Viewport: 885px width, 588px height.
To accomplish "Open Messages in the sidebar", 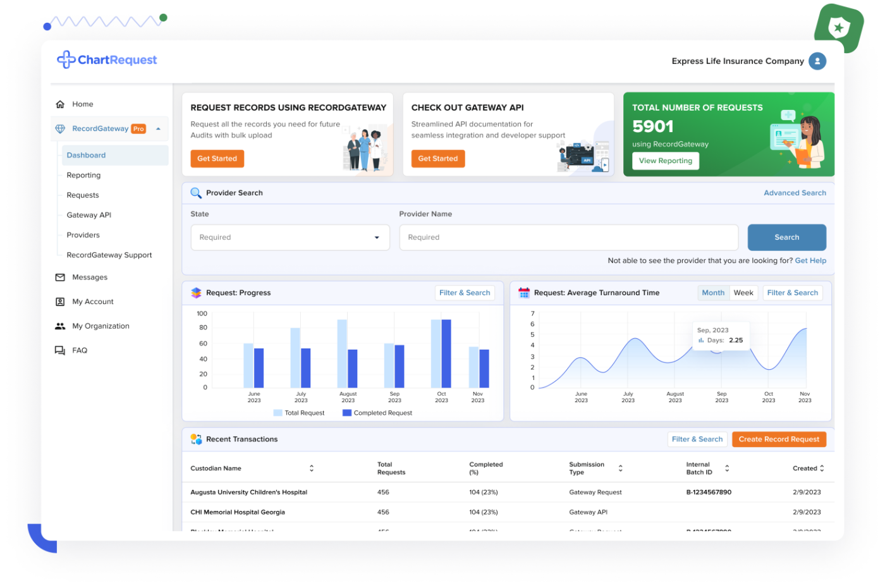I will click(x=90, y=278).
